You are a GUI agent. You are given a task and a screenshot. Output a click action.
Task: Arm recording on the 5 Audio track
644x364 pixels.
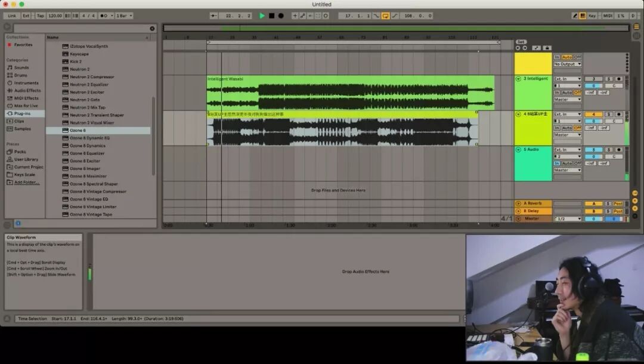click(618, 150)
